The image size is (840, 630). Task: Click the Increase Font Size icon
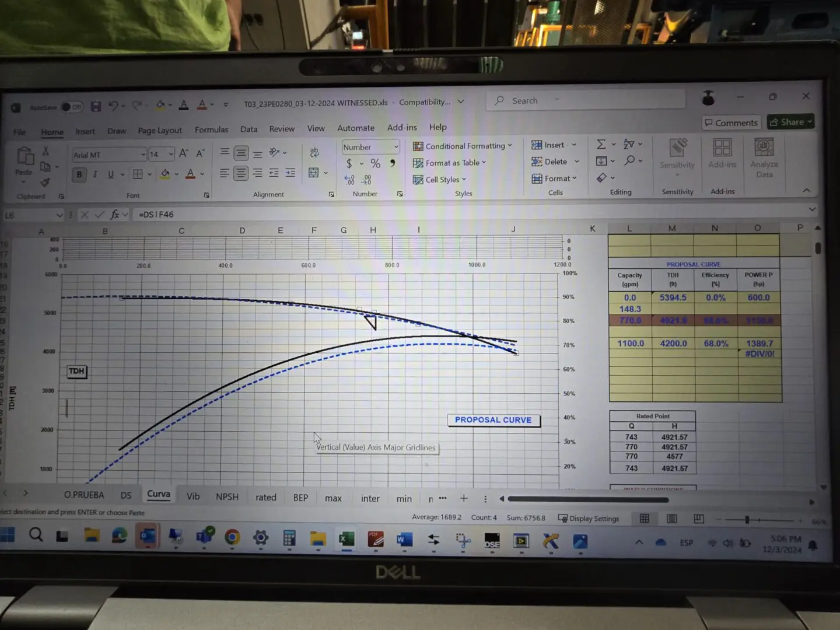coord(184,153)
